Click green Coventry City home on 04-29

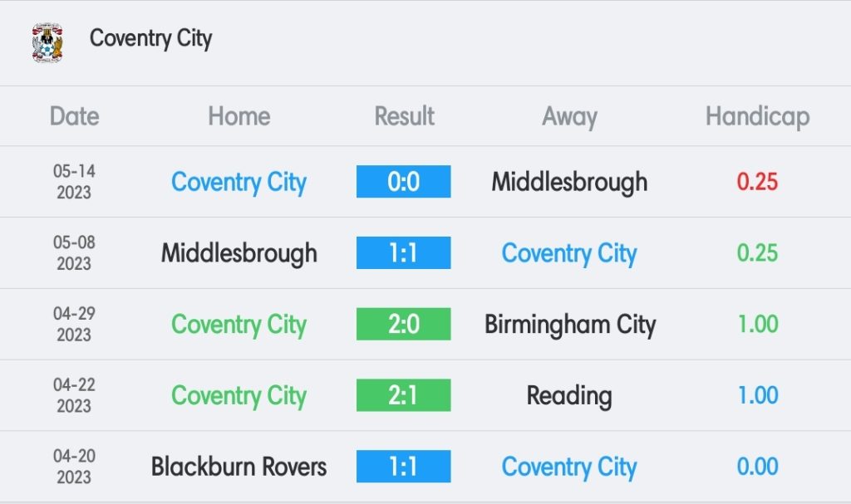click(x=239, y=325)
